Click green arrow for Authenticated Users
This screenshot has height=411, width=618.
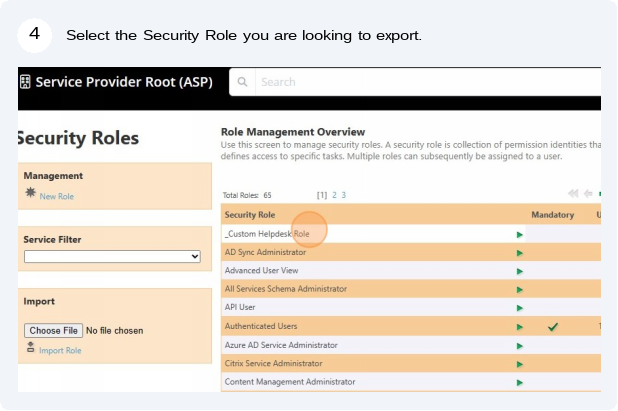519,327
